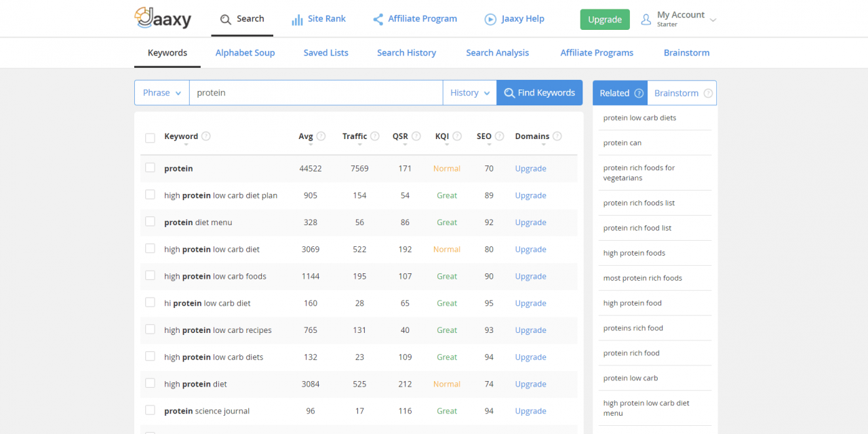The image size is (868, 434).
Task: Click the My Account person icon
Action: 646,19
